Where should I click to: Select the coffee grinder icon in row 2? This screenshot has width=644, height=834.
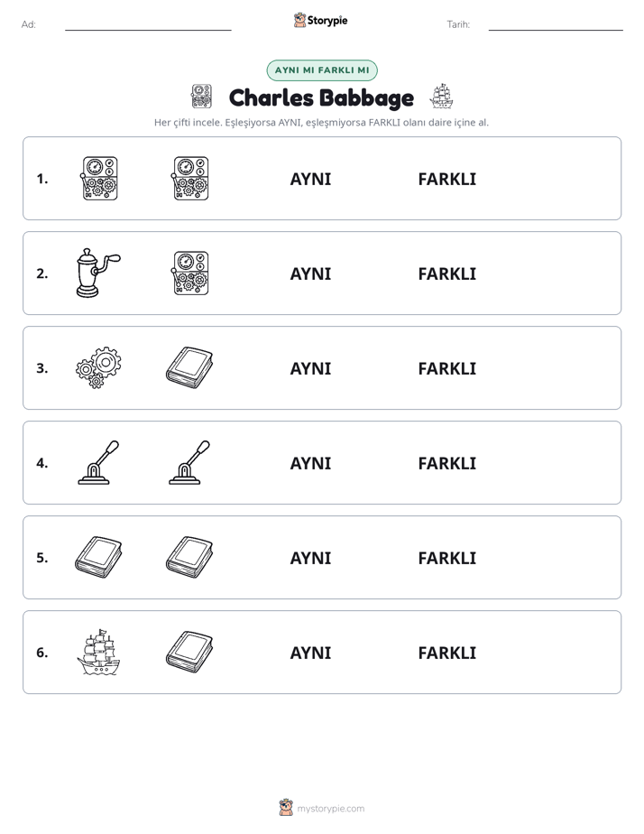98,273
